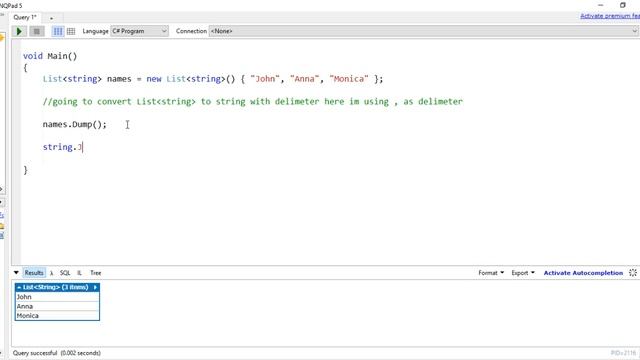Switch results to data grid view
This screenshot has width=640, height=360.
[71, 31]
